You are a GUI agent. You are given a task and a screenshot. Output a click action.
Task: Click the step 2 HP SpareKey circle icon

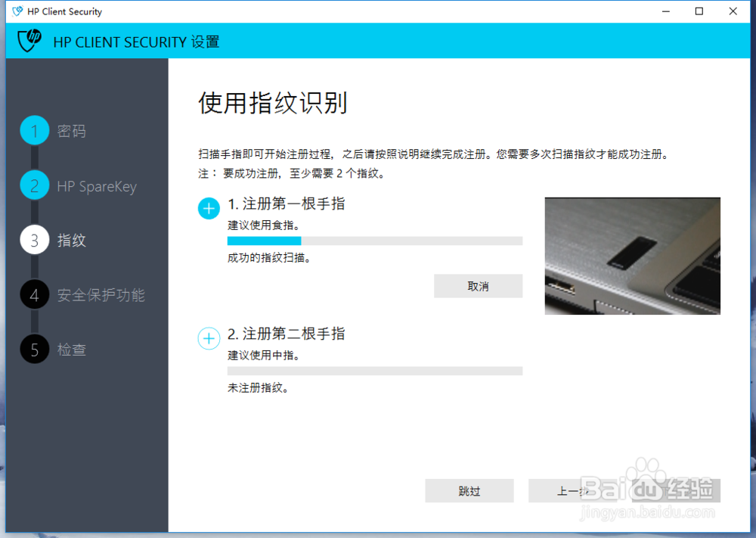34,186
